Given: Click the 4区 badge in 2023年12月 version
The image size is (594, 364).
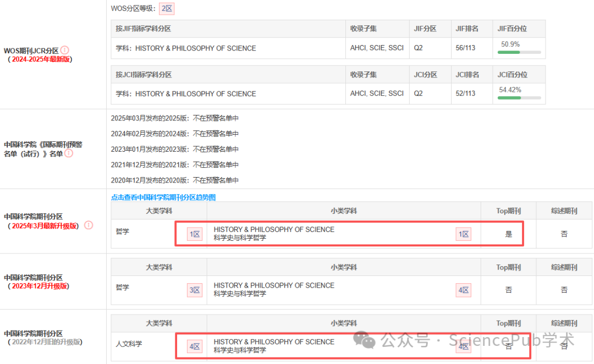Looking at the screenshot, I should pyautogui.click(x=463, y=290).
